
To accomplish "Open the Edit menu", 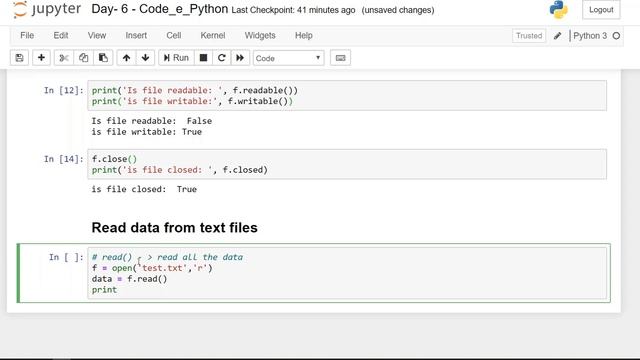I will click(61, 36).
